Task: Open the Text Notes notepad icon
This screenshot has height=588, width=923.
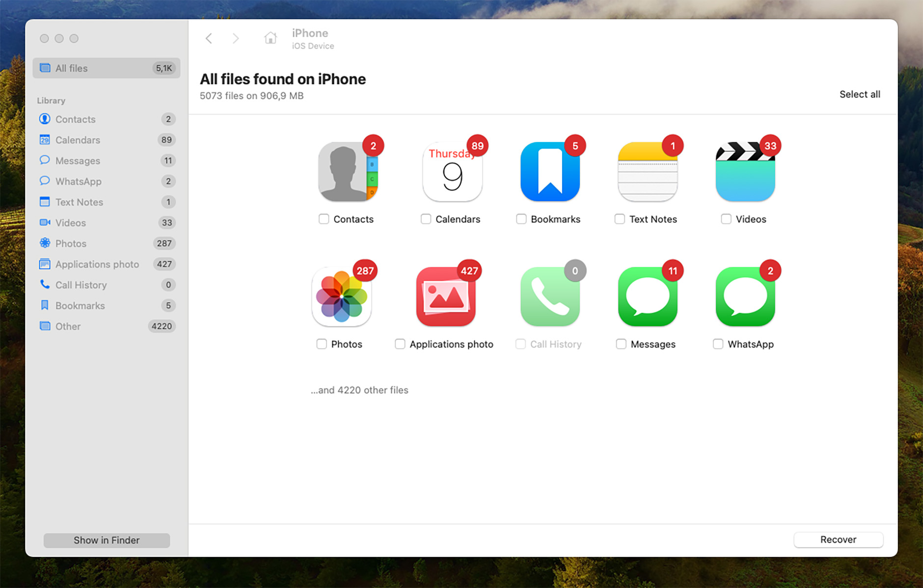Action: coord(648,172)
